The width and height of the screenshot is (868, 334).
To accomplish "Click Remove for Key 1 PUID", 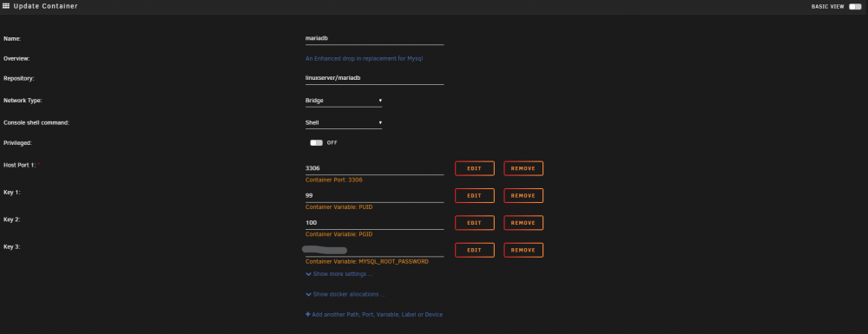I will click(523, 196).
